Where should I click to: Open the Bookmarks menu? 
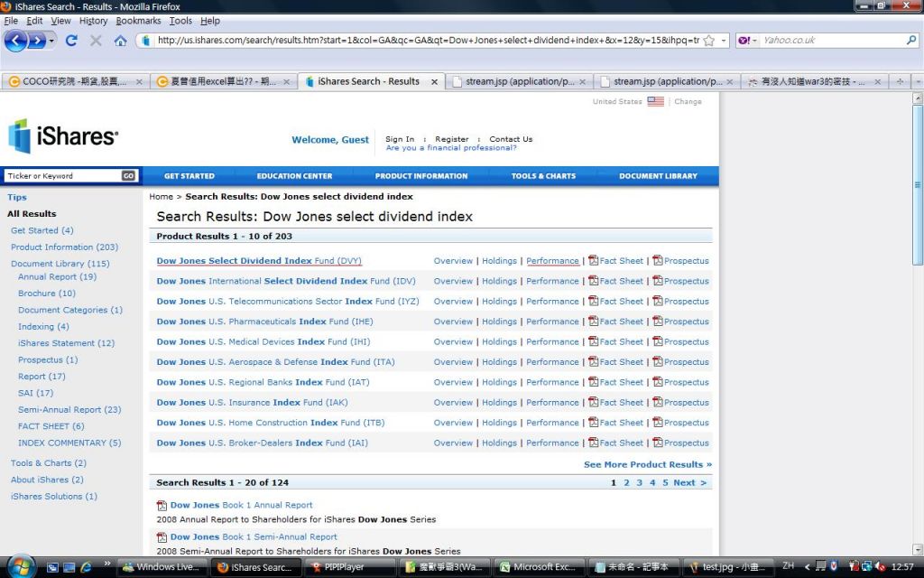coord(138,21)
